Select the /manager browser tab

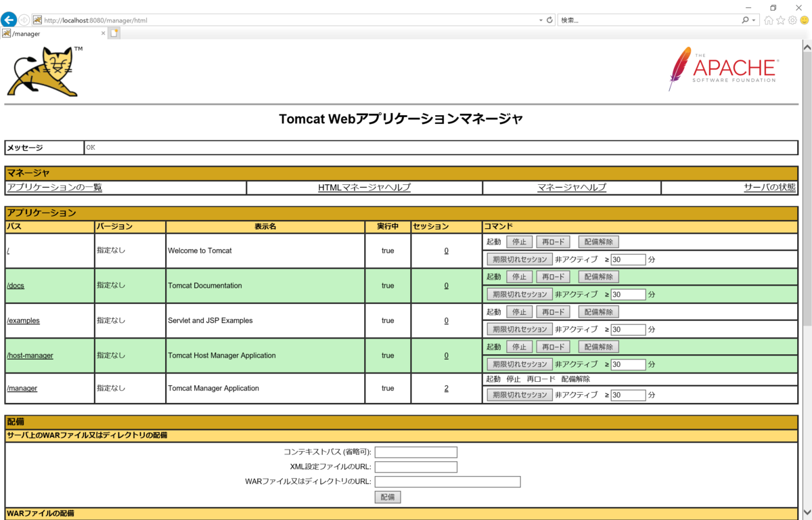pyautogui.click(x=53, y=33)
